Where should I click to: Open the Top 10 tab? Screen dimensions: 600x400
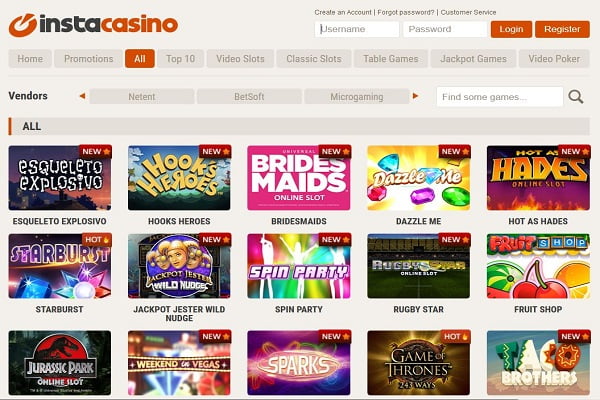[x=181, y=59]
